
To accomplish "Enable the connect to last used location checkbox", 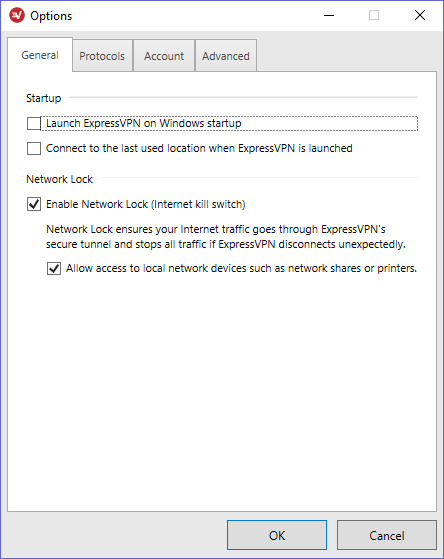I will click(34, 148).
